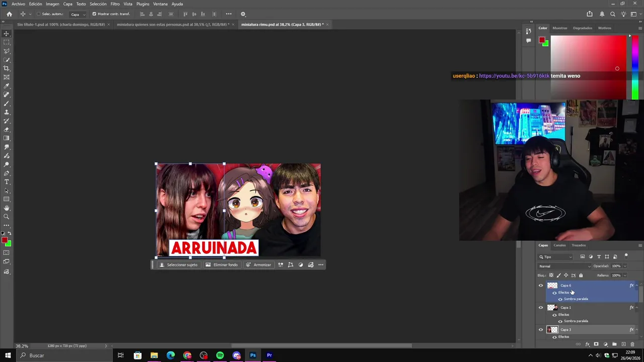Toggle Efectos visibility under Capa 6
This screenshot has height=362, width=644.
(554, 293)
